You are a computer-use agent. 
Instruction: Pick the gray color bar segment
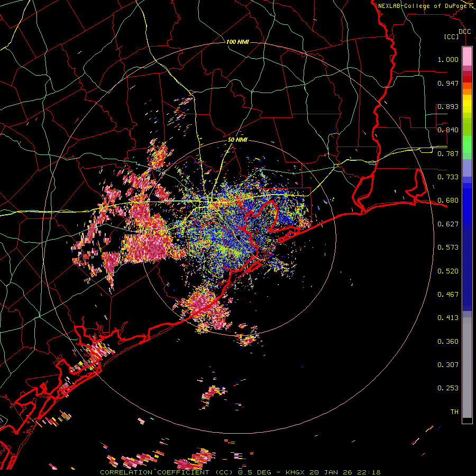(x=467, y=368)
